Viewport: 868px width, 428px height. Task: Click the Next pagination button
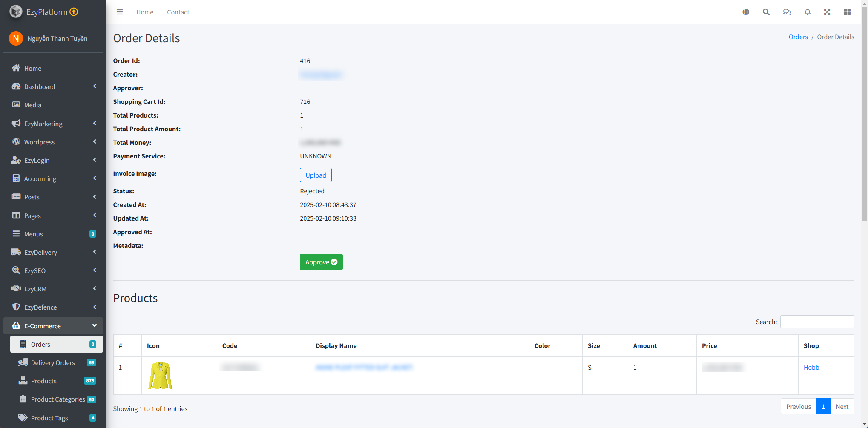point(842,406)
